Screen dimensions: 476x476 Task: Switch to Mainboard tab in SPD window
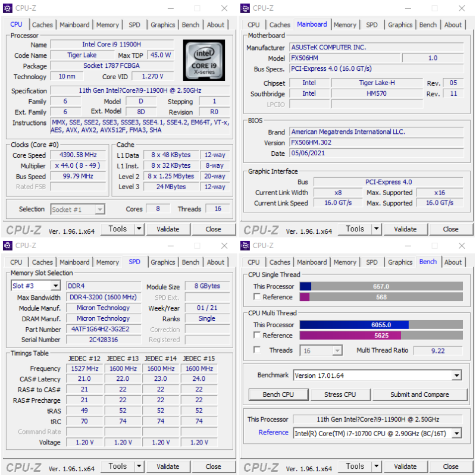75,262
